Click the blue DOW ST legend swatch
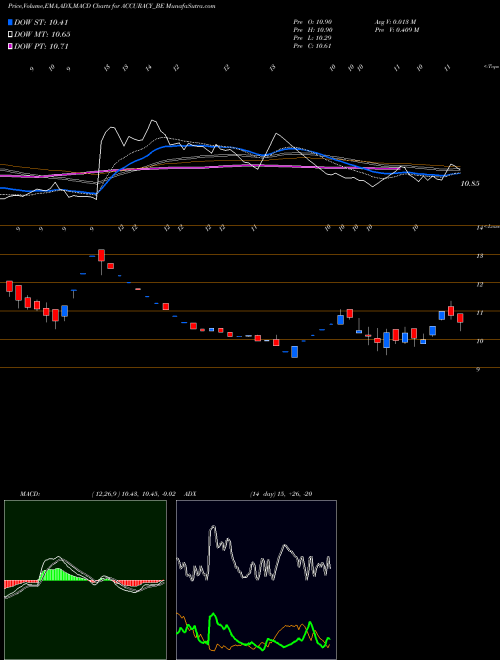Image resolution: width=500 pixels, height=660 pixels. [11, 22]
